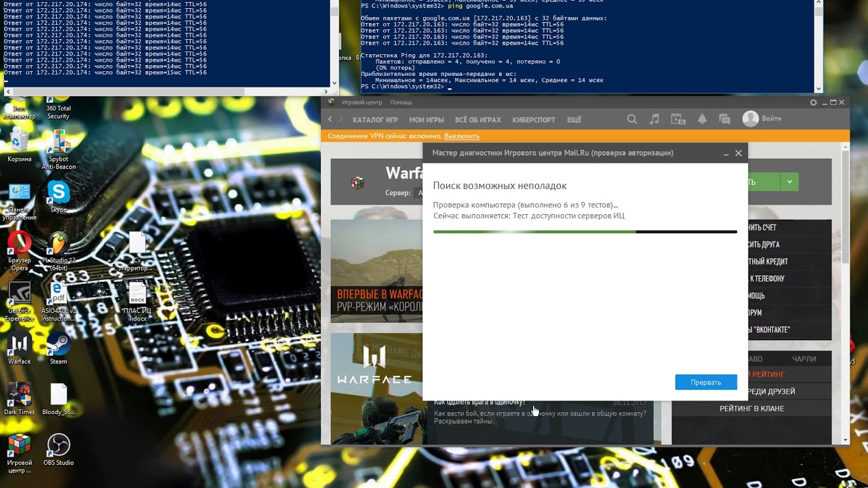Go back with the left arrow in Game Center

330,119
